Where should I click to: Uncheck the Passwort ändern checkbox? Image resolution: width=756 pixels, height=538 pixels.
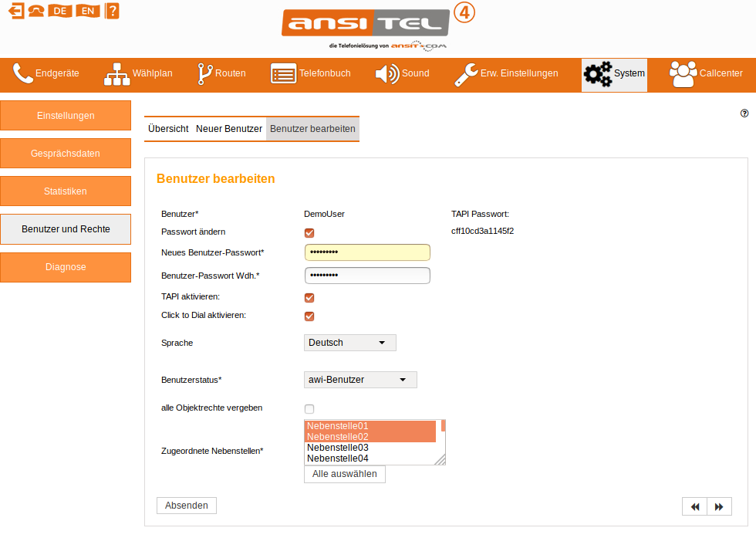309,232
